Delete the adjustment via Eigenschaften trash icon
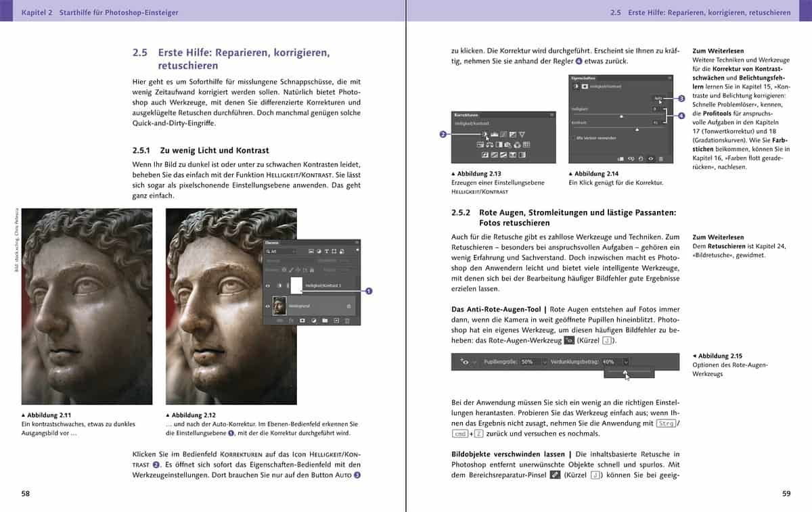Screen dimensions: 812x512 (660, 159)
